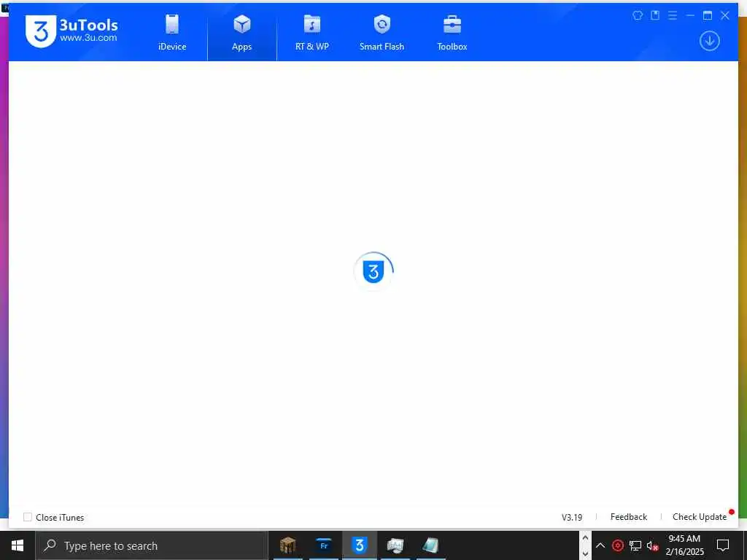Image resolution: width=747 pixels, height=560 pixels.
Task: Click the V3.19 version label
Action: pos(572,517)
